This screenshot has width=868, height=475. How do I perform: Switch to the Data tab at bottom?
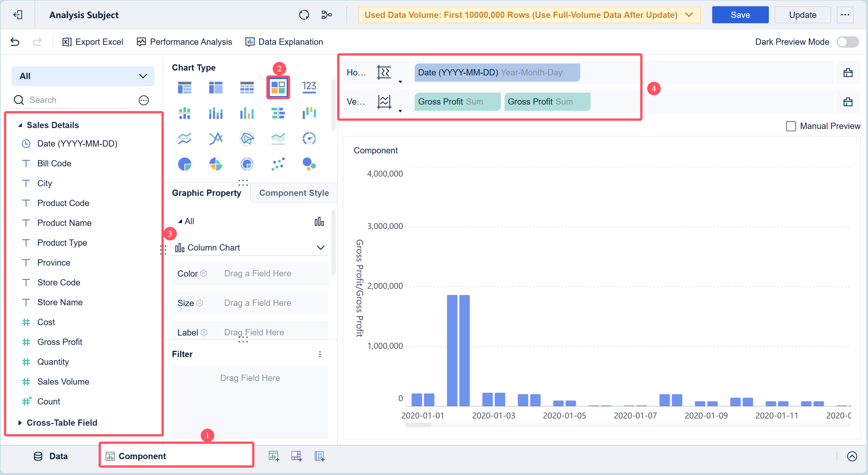click(50, 456)
